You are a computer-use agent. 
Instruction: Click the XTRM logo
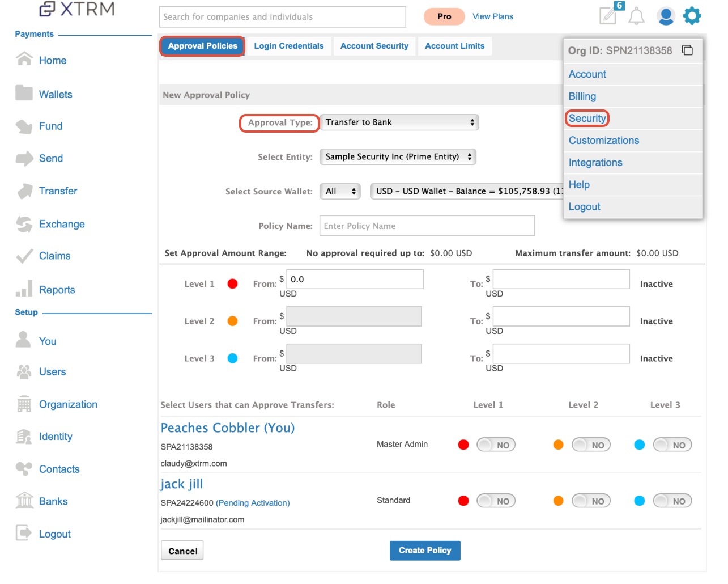pyautogui.click(x=77, y=9)
